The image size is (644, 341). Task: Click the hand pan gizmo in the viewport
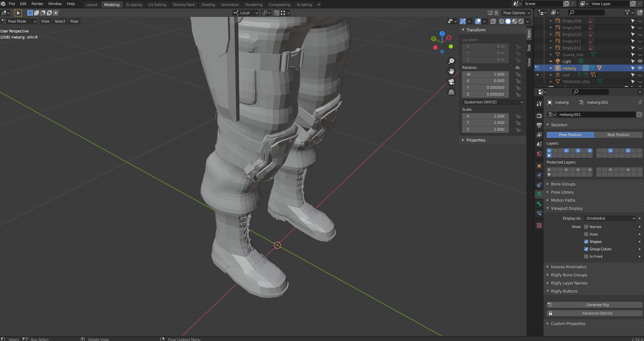click(451, 71)
